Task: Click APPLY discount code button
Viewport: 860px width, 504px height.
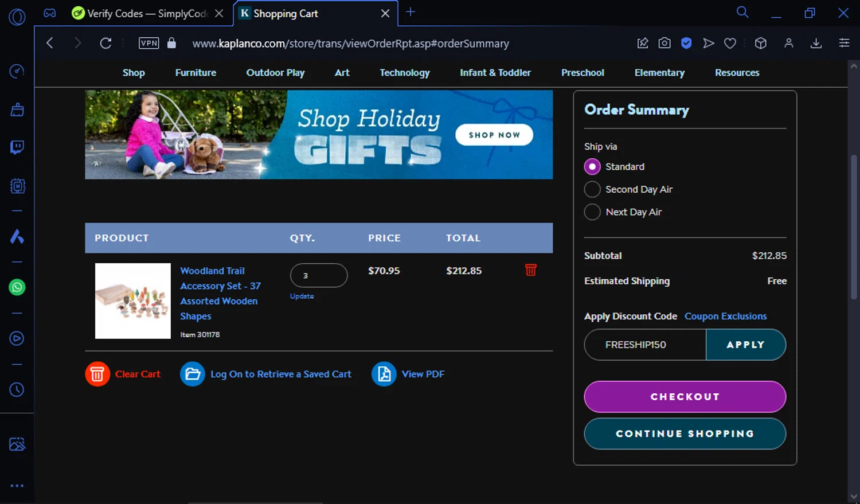Action: click(x=746, y=345)
